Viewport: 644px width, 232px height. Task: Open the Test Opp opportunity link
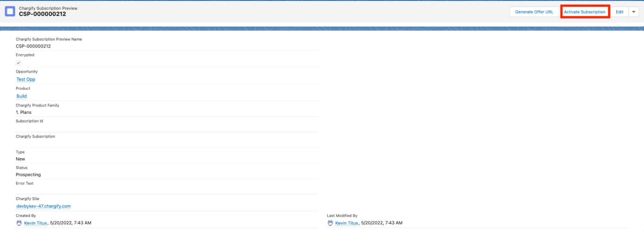click(x=26, y=79)
